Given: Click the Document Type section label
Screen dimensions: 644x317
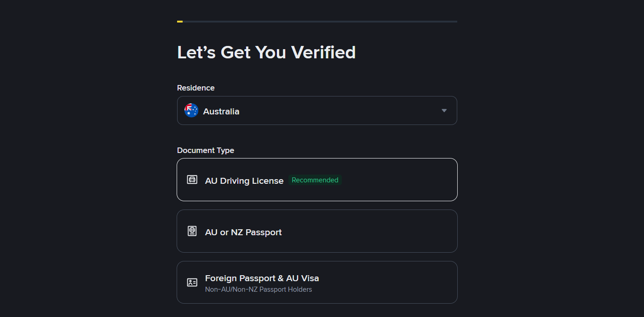Looking at the screenshot, I should (205, 150).
